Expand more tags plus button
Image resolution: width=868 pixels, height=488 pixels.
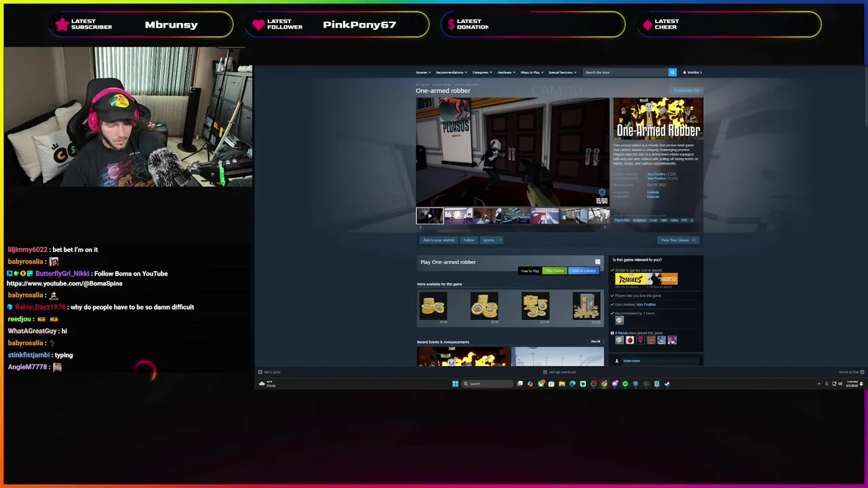pos(692,220)
